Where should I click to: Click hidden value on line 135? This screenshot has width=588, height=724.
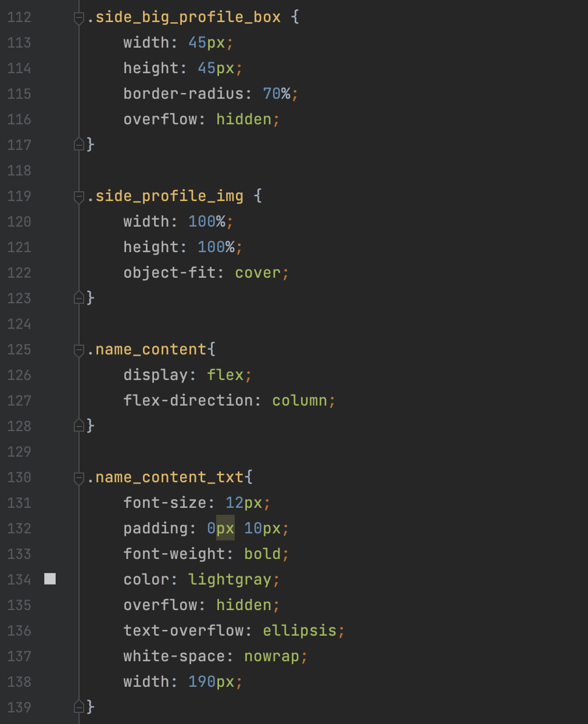point(244,605)
